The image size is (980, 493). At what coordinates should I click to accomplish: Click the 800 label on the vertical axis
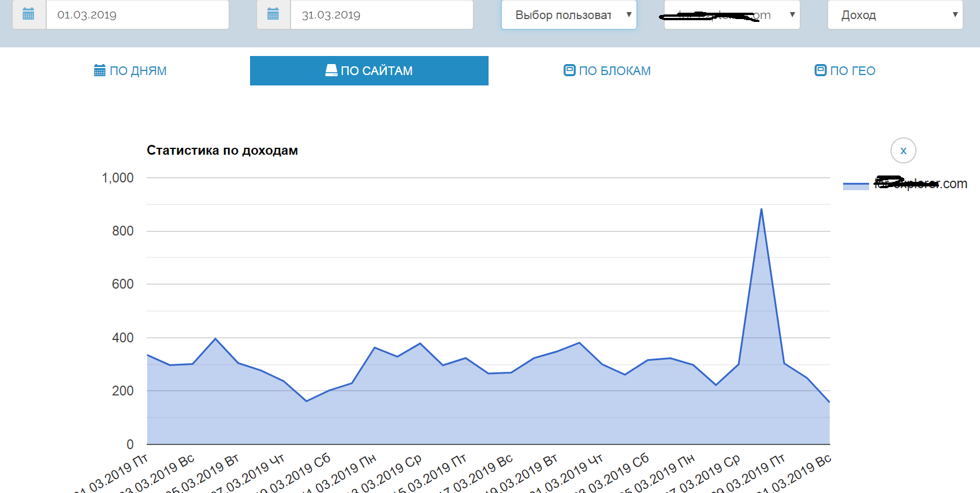[x=123, y=231]
